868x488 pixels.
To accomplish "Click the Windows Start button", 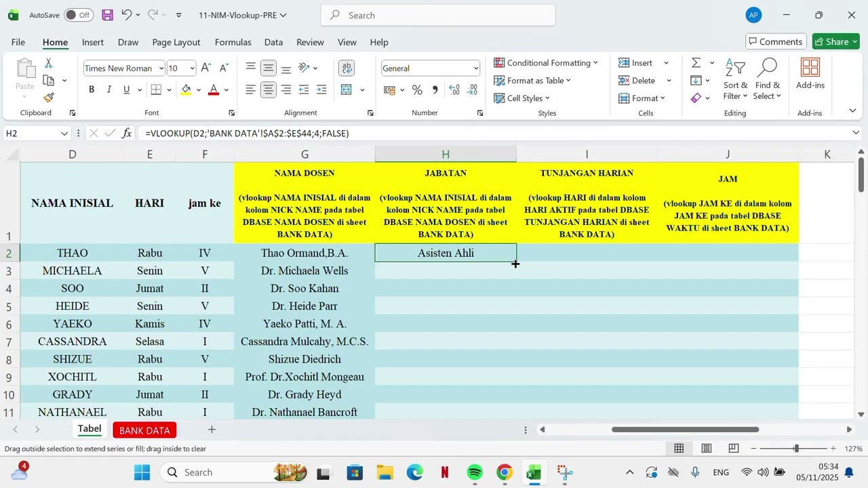I will 142,472.
